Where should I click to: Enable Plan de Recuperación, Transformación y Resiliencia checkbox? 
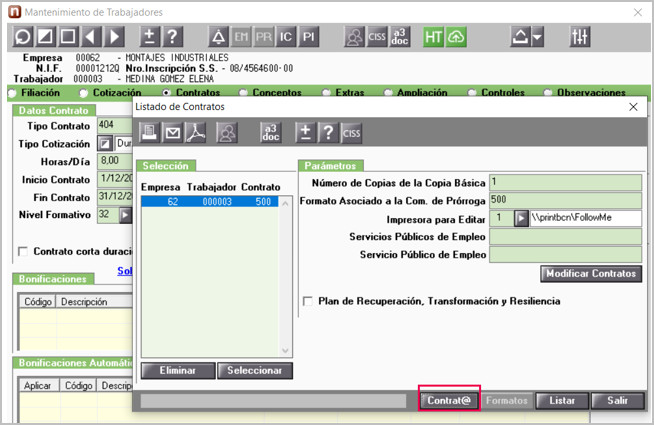[308, 301]
